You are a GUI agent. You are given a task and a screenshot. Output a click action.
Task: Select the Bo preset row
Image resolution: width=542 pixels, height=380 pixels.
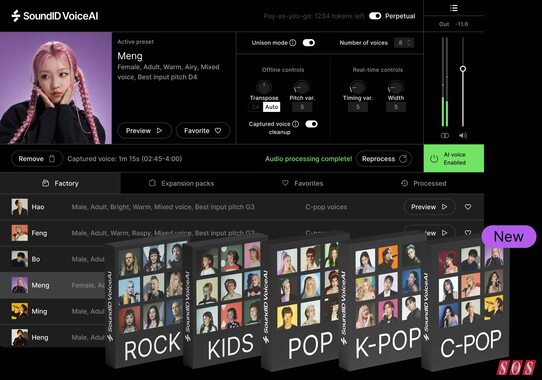[54, 259]
